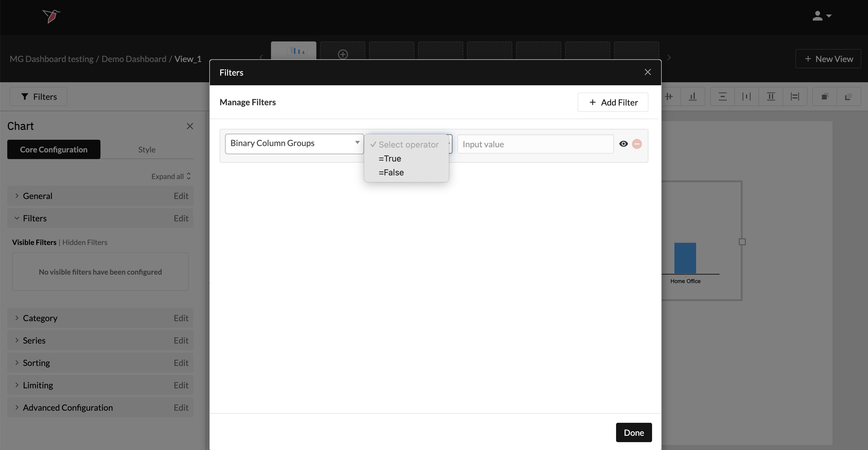Click the Input value text field
The width and height of the screenshot is (868, 450).
point(535,144)
